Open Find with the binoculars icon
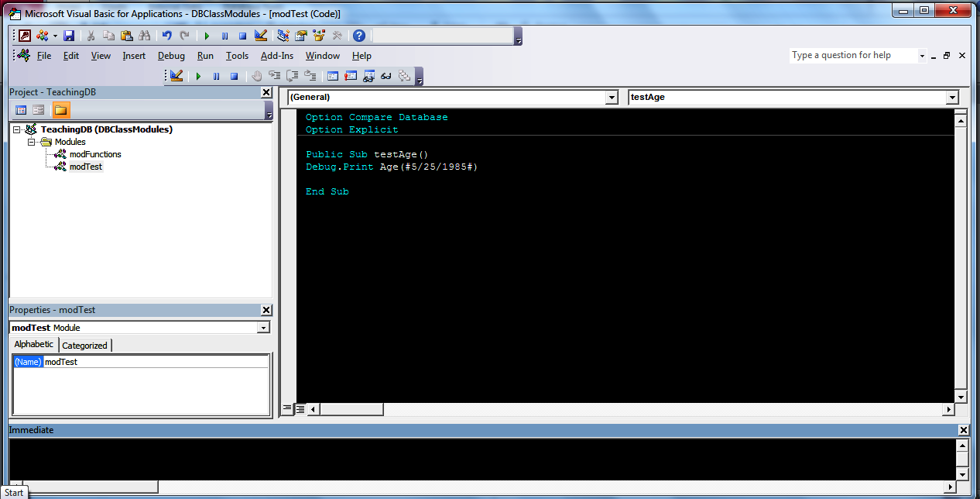980x499 pixels. tap(144, 36)
